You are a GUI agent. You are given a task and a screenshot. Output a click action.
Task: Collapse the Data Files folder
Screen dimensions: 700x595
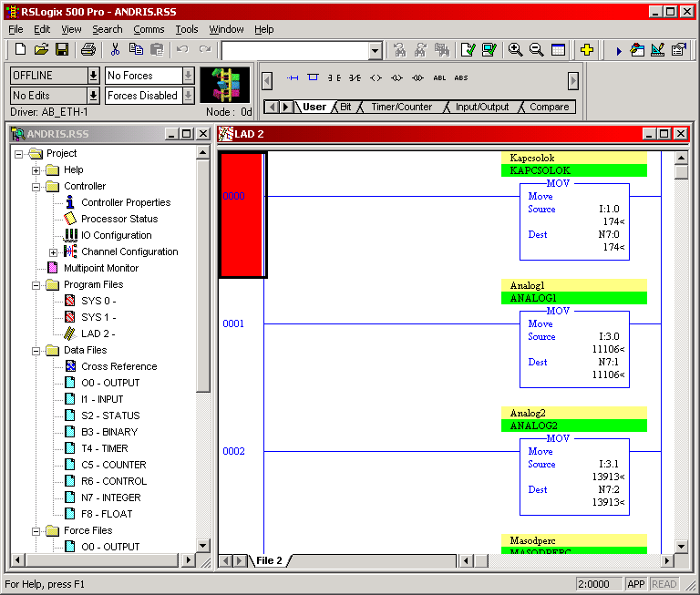pyautogui.click(x=36, y=352)
